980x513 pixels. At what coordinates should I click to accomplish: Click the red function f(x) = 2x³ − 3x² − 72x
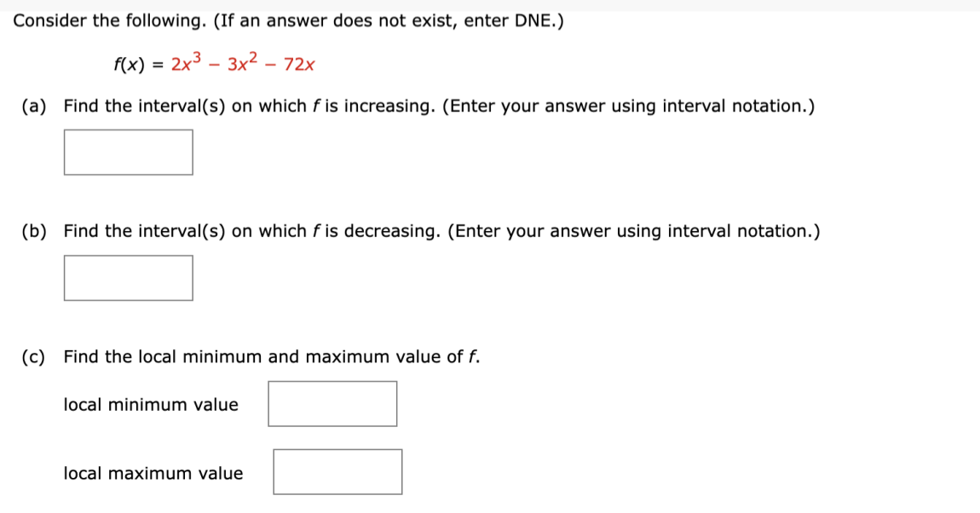pos(213,63)
